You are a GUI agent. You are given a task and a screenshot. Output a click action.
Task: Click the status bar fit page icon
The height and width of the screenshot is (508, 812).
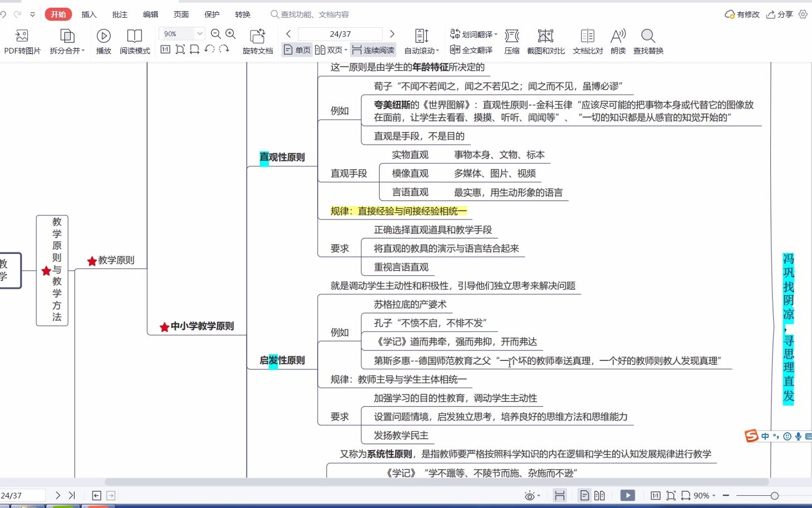[x=671, y=495]
